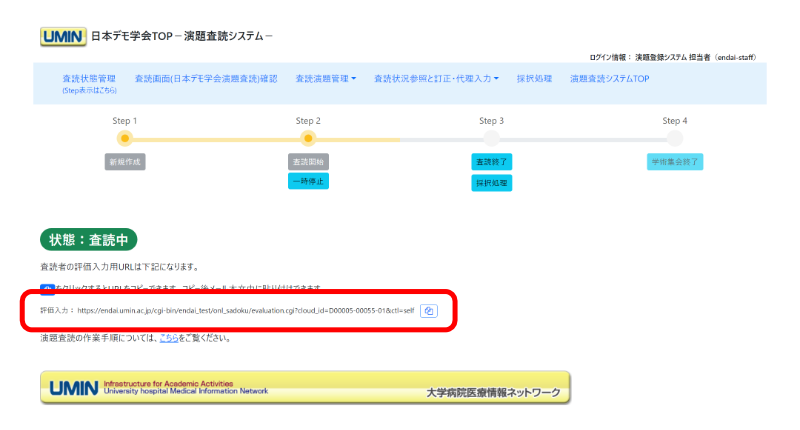Expand 査読状況参照と訂正・代理入力 dropdown
The image size is (800, 430).
pos(437,78)
